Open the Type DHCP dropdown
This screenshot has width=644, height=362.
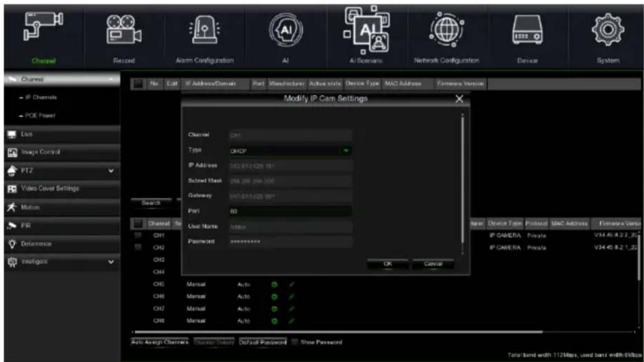pos(290,150)
